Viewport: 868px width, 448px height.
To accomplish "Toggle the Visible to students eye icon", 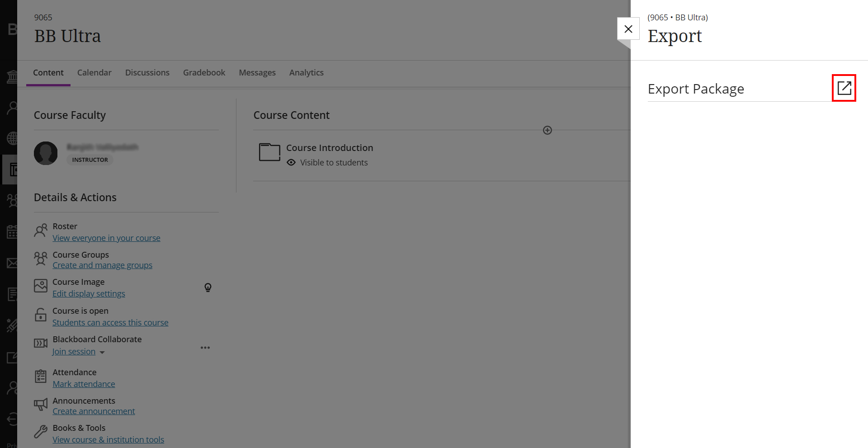I will pos(291,162).
